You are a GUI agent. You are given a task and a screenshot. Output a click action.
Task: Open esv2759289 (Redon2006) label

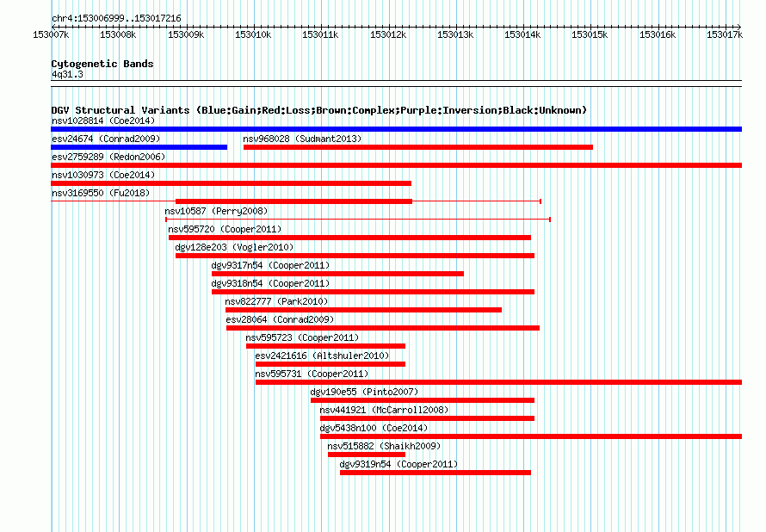click(108, 157)
